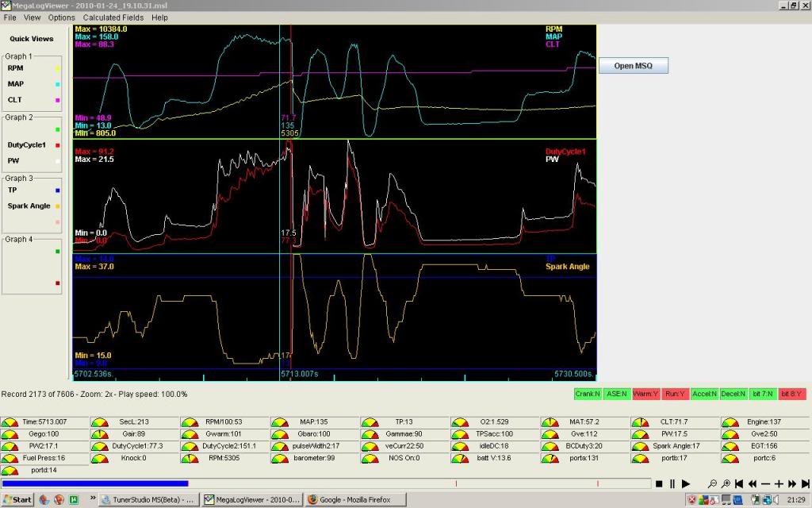Zoom out the graph with magnifier
The height and width of the screenshot is (508, 812).
(x=711, y=483)
